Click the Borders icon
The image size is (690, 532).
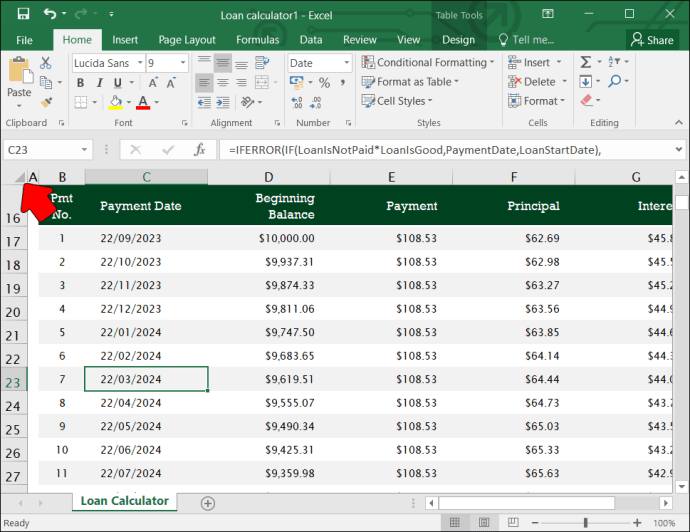[x=81, y=102]
